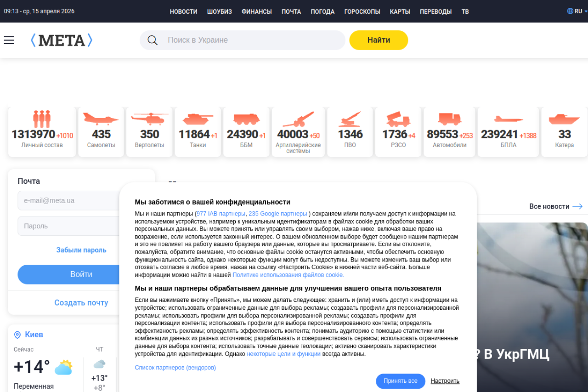Select the boat (Катера) icon
Screen dimensions: 588x392
click(x=564, y=119)
